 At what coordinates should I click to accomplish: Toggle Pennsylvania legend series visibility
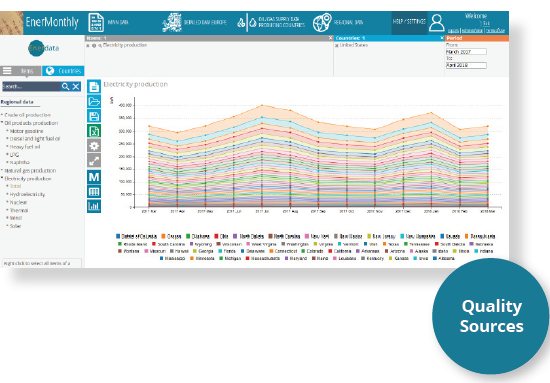480,236
